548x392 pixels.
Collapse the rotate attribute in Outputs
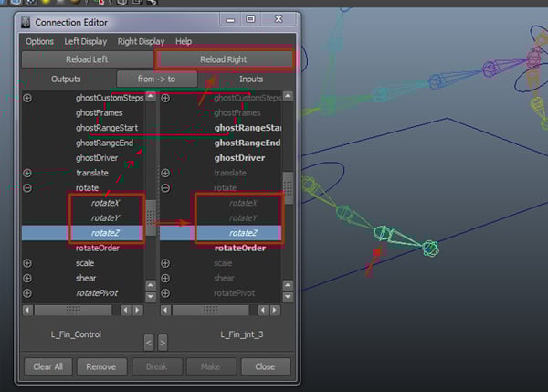click(x=27, y=187)
